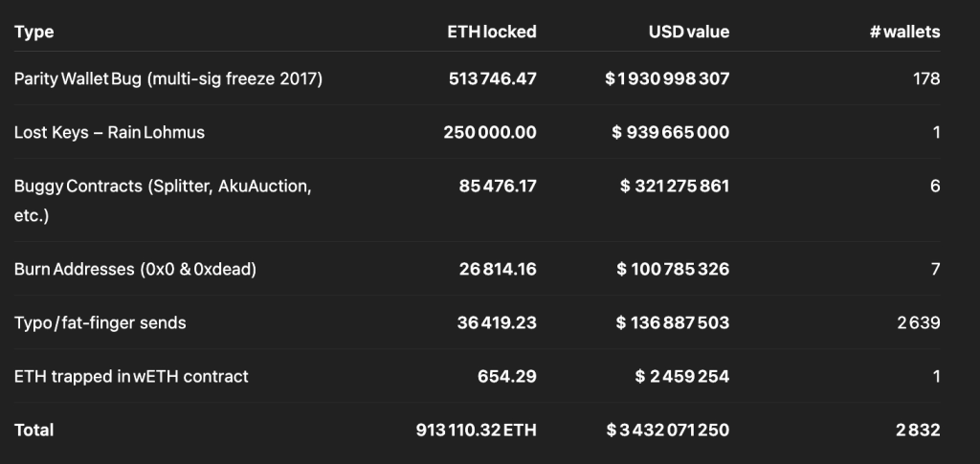This screenshot has height=464, width=980.
Task: Click the # wallets column header
Action: [x=904, y=32]
